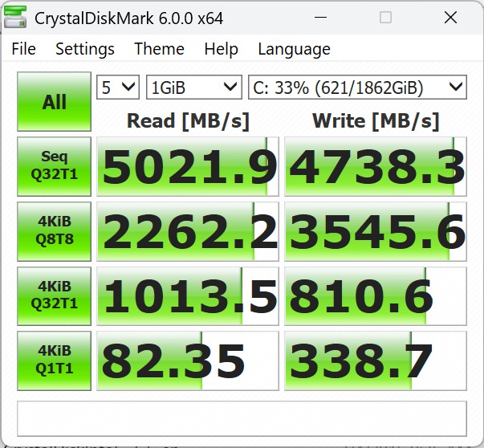Run all benchmarks with the All button

(54, 102)
